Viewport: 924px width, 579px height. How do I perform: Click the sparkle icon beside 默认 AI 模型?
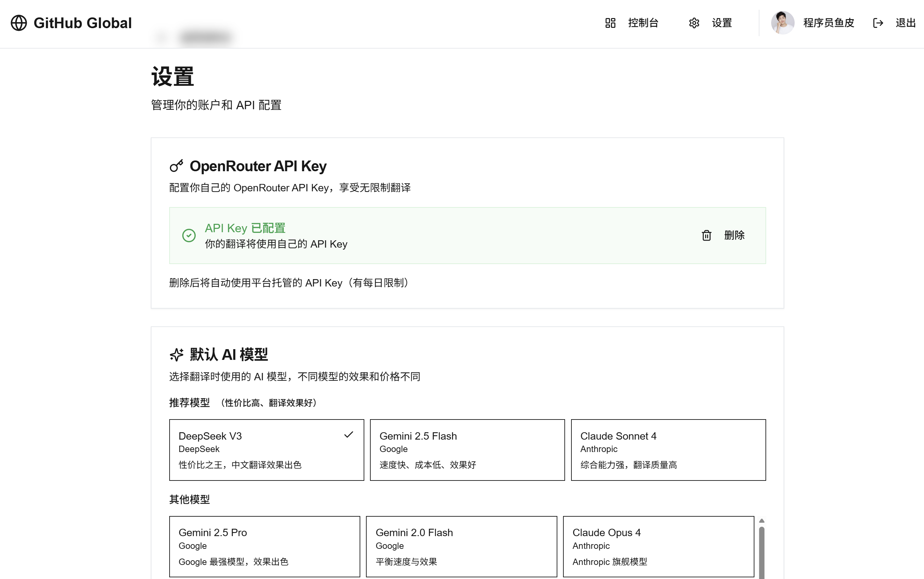(x=176, y=355)
